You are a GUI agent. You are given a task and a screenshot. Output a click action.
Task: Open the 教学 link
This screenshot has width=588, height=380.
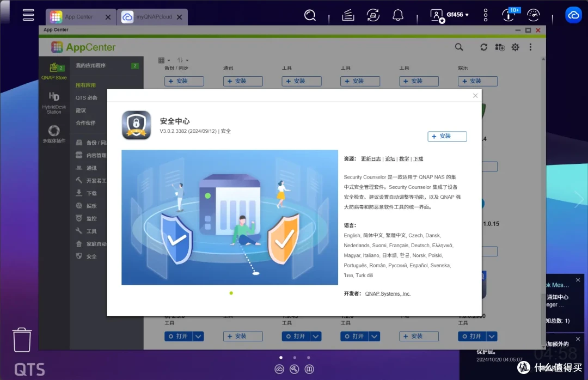coord(404,158)
